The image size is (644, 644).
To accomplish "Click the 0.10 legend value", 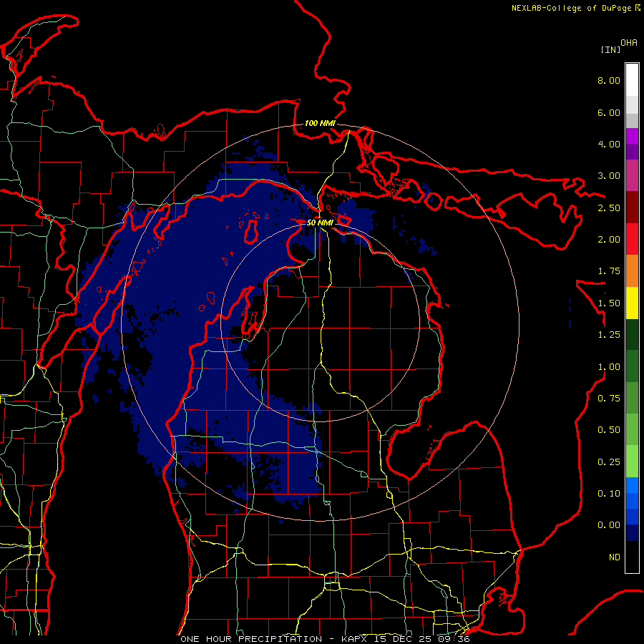I will click(609, 494).
